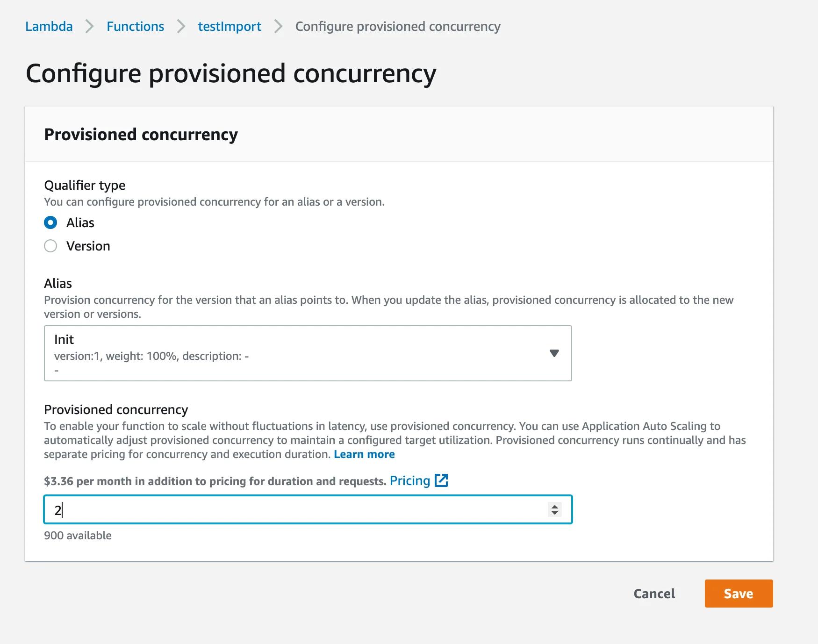Open testImport function from the breadcrumb
This screenshot has height=644, width=818.
pyautogui.click(x=230, y=27)
